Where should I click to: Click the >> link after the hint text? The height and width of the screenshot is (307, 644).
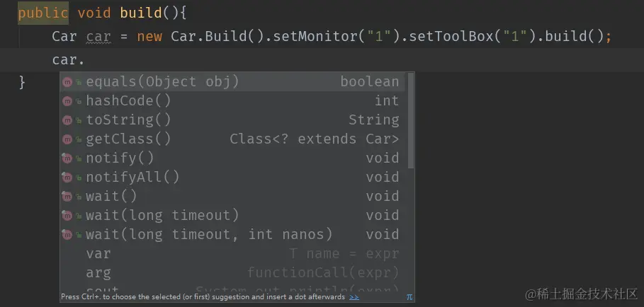354,297
